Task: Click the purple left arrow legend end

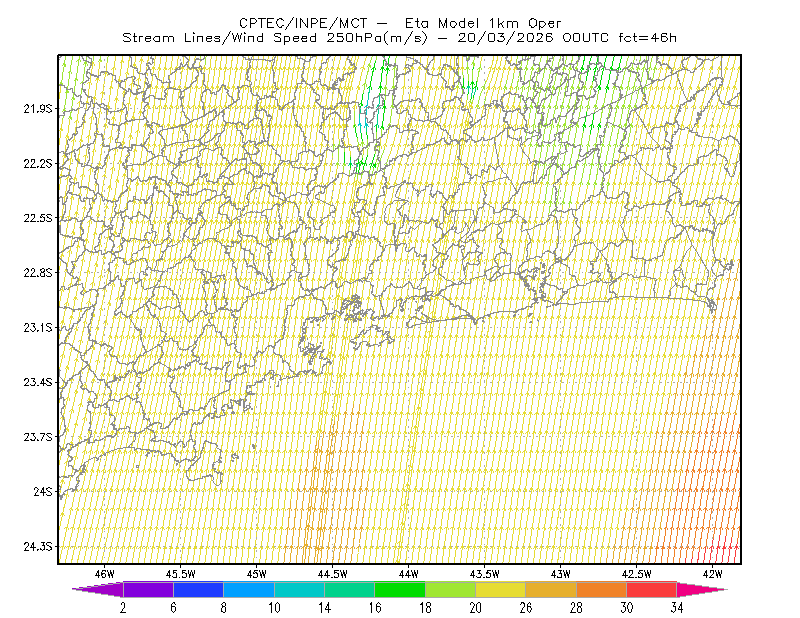Action: (97, 589)
